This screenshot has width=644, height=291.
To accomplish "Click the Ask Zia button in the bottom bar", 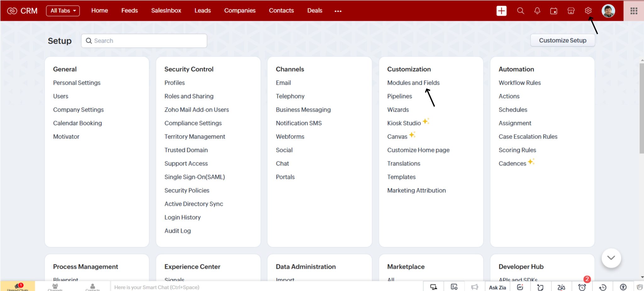I will (x=497, y=287).
